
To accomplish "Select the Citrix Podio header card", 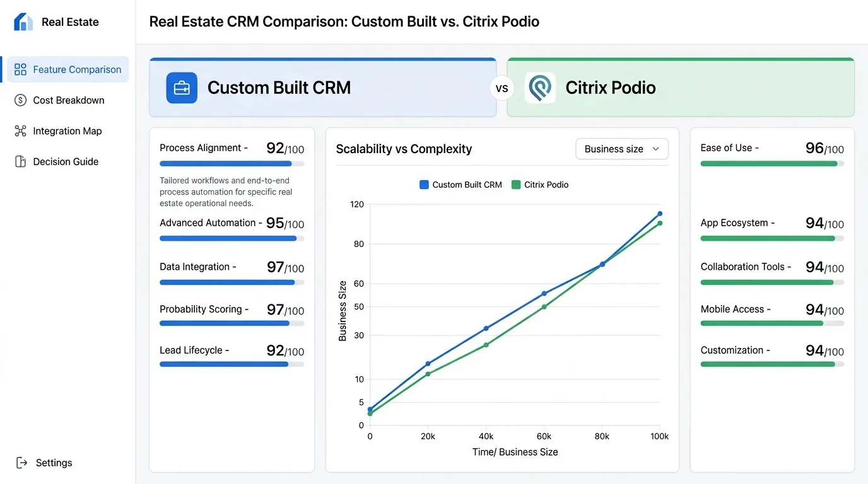I will click(681, 88).
